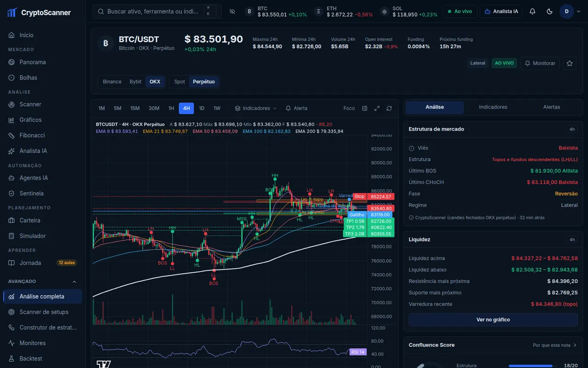Switch to the Alertas tab
588x368 pixels.
point(552,107)
